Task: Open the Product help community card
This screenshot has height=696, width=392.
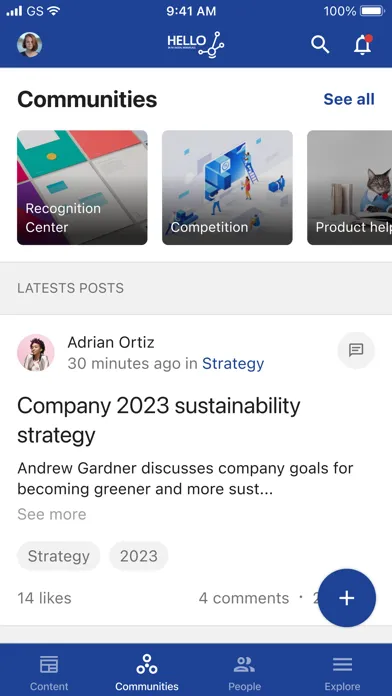Action: coord(349,187)
